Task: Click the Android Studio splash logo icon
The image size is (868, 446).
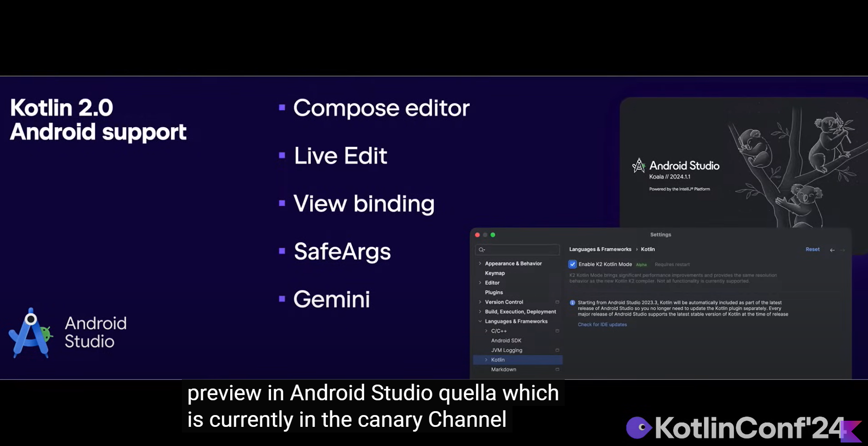Action: [638, 166]
